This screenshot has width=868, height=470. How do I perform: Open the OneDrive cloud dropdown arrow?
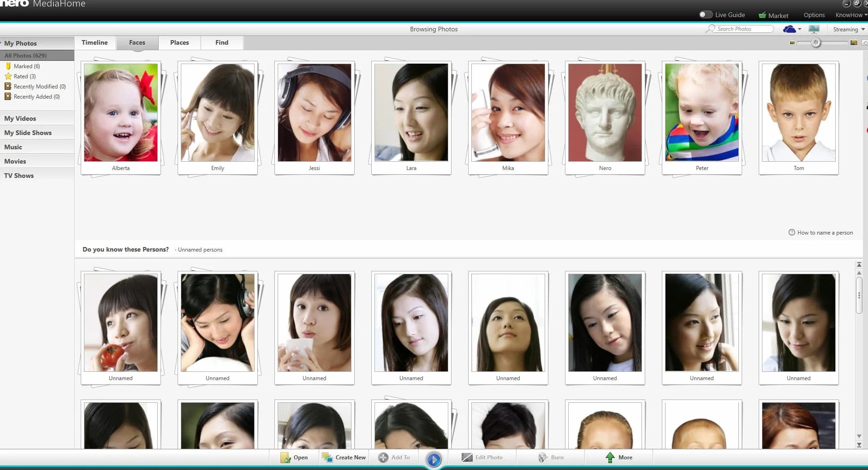click(800, 29)
